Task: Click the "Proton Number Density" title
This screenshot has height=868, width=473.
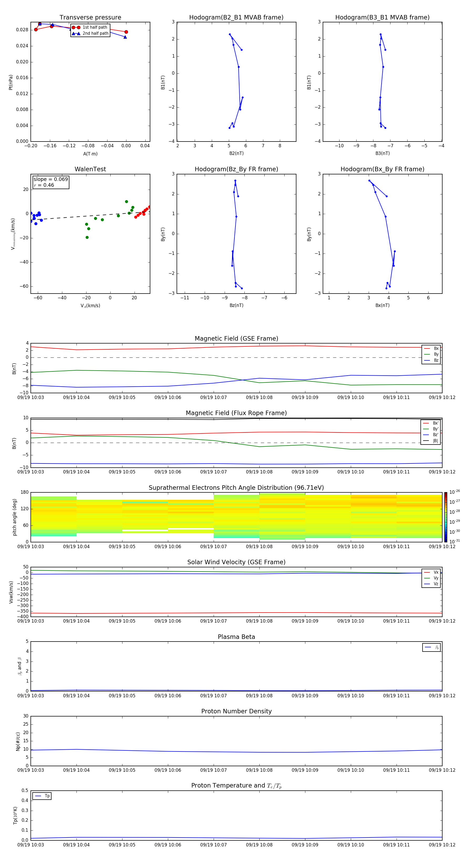Action: (x=236, y=711)
